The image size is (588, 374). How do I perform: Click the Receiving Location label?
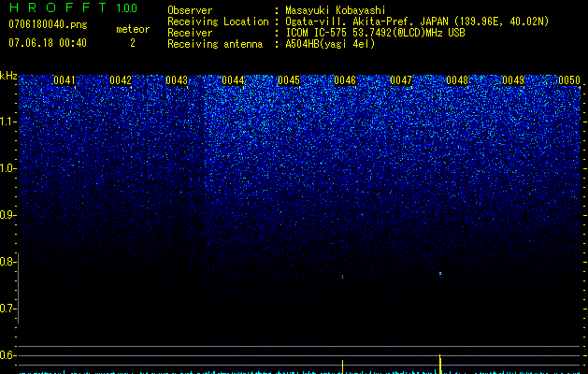pos(218,22)
